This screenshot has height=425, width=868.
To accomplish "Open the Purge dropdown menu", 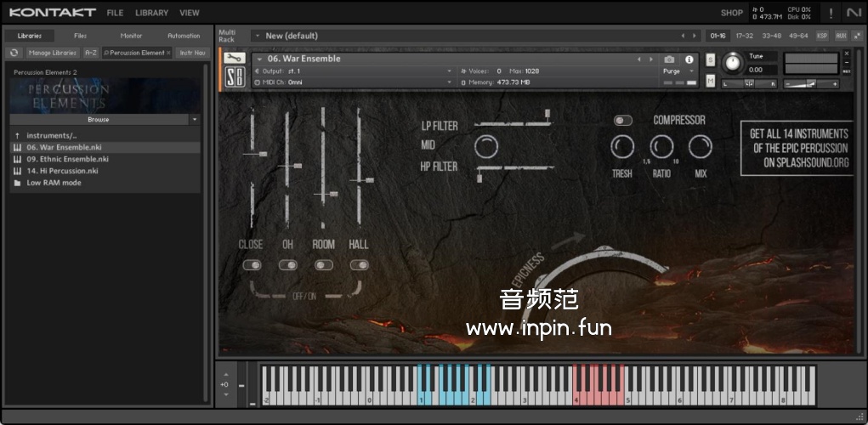I will 678,71.
